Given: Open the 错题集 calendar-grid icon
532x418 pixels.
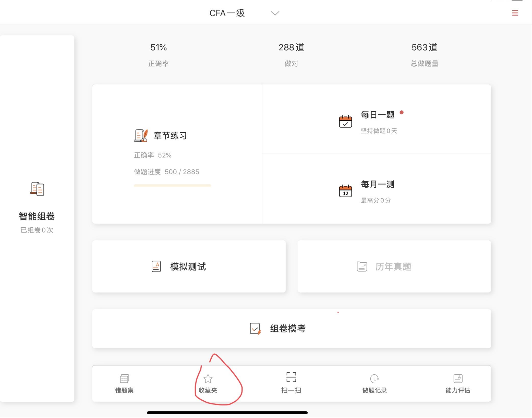Looking at the screenshot, I should [124, 378].
